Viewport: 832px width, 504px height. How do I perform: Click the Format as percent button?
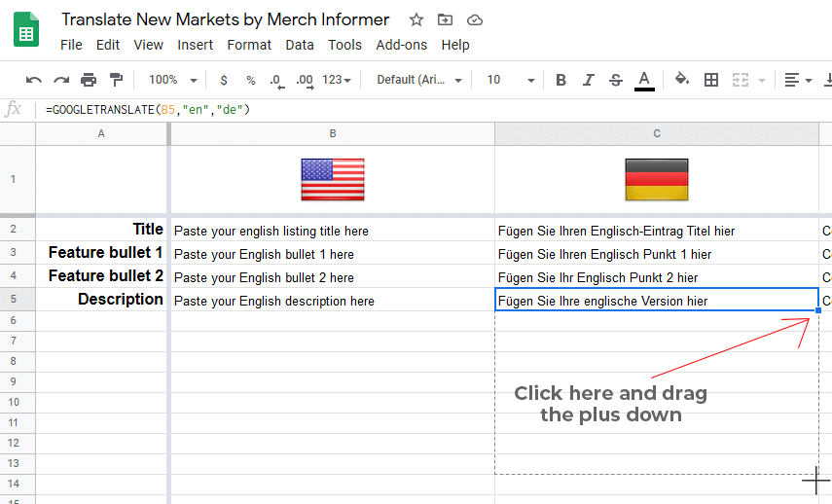point(251,80)
